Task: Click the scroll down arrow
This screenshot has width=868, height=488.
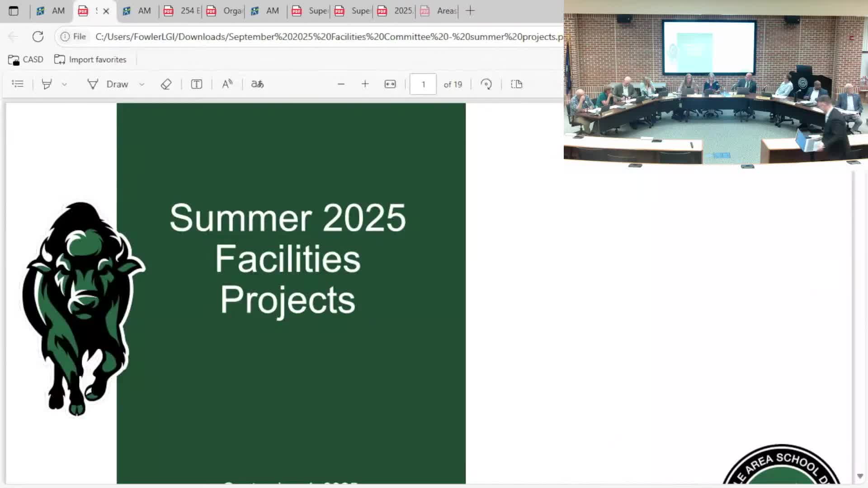Action: (860, 476)
